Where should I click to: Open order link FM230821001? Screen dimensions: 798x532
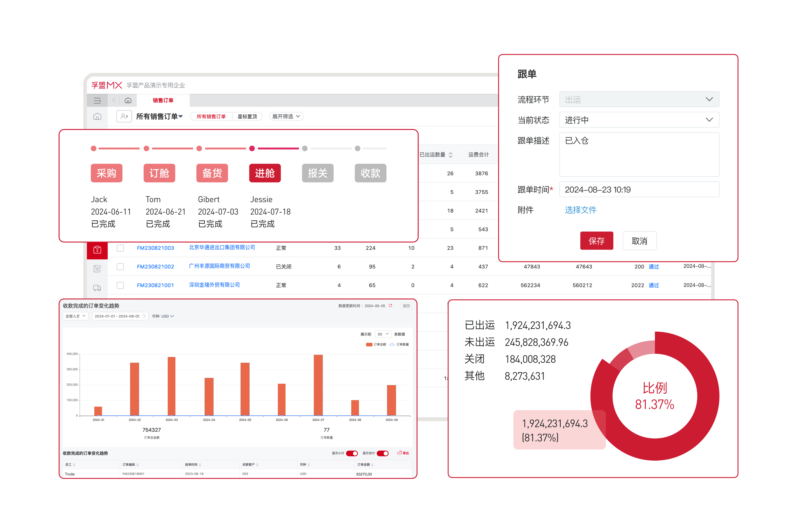[x=155, y=285]
